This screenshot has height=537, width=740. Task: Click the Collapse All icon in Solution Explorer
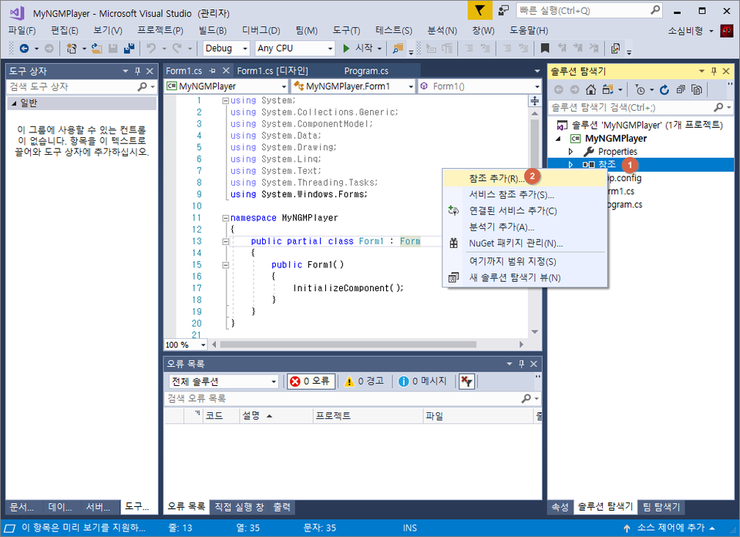click(681, 90)
